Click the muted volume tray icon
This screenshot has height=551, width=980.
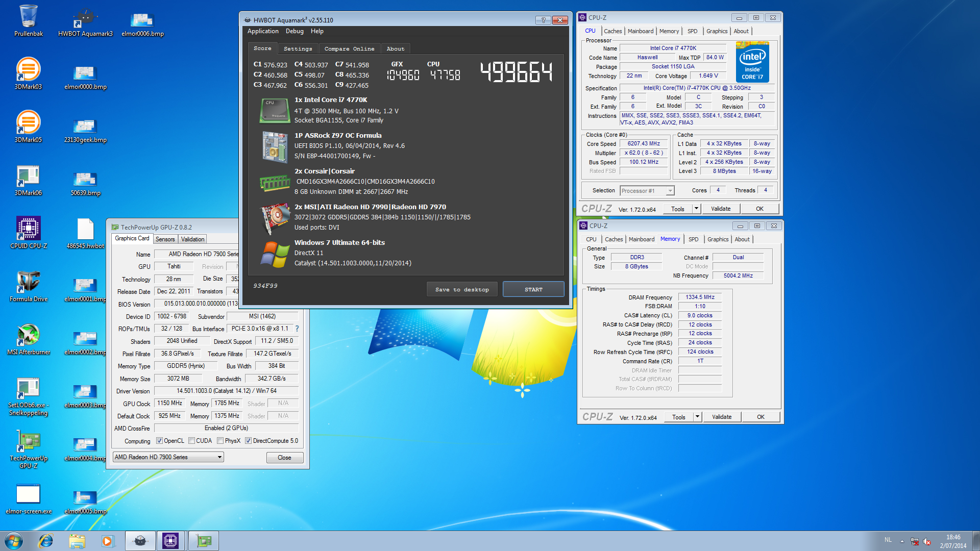(x=927, y=541)
